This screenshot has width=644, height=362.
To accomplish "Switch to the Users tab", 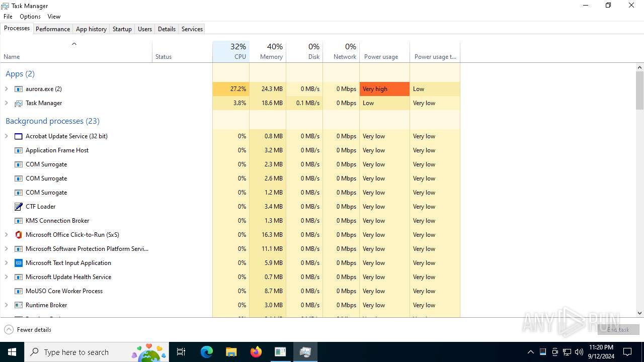I will click(145, 29).
